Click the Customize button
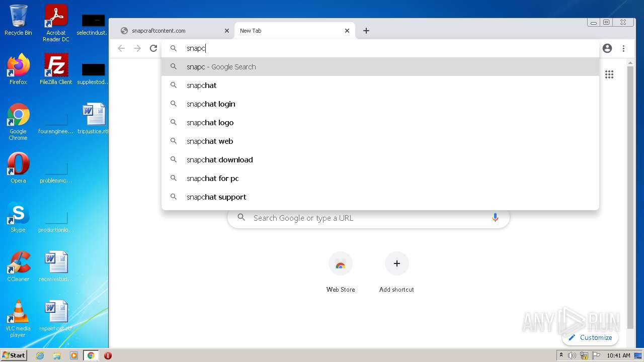The width and height of the screenshot is (644, 362). (x=590, y=337)
